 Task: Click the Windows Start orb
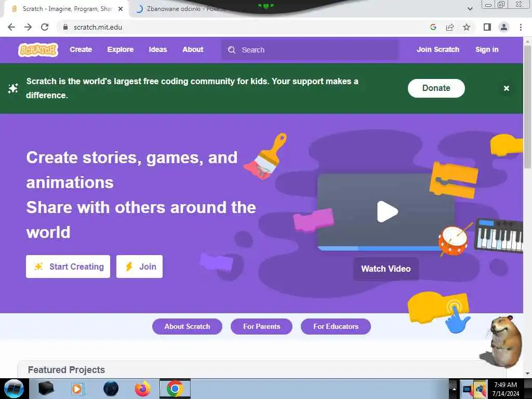click(14, 389)
